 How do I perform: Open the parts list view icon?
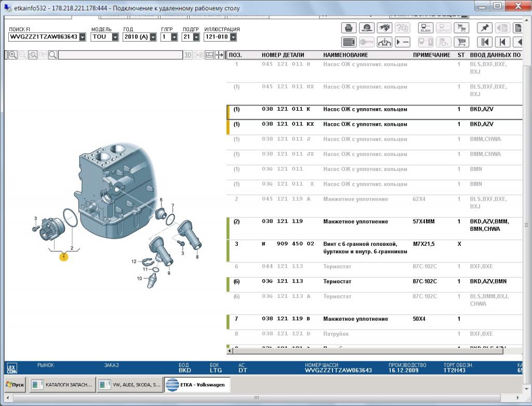click(x=349, y=42)
